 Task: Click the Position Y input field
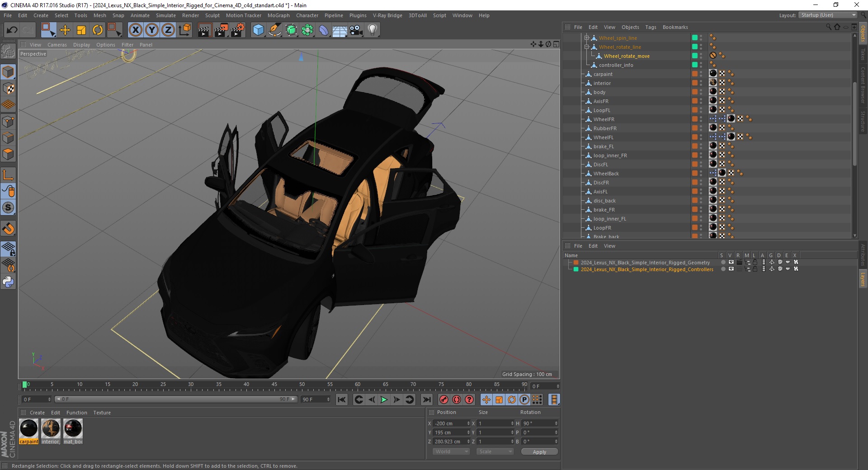click(449, 432)
